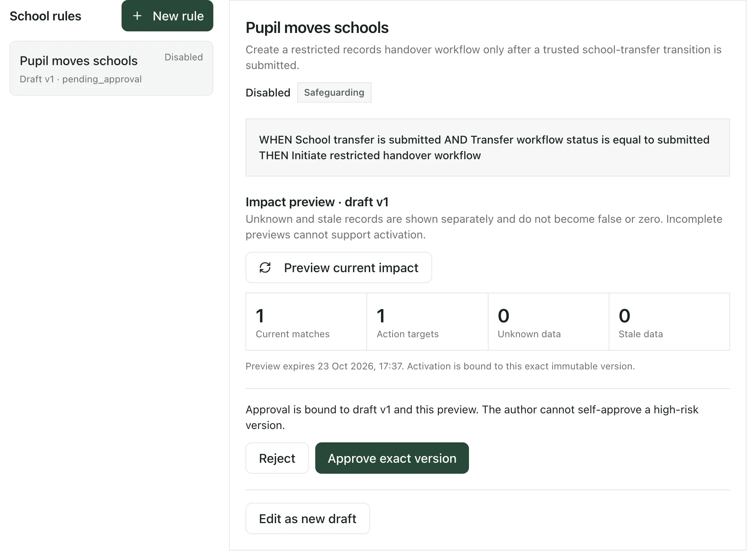
Task: Click the Disabled status in the detail panel
Action: [x=268, y=93]
